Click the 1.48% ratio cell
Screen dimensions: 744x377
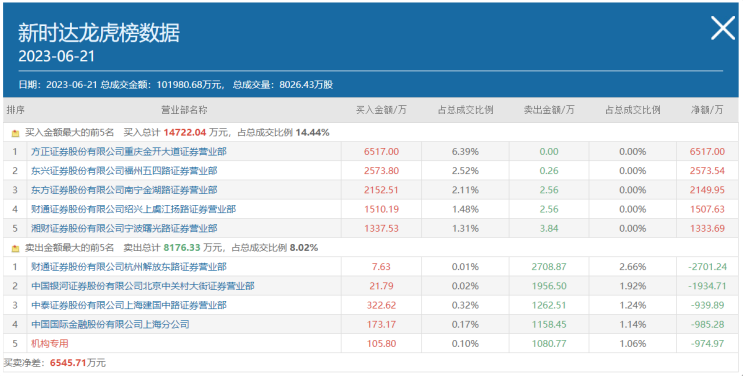click(x=465, y=209)
